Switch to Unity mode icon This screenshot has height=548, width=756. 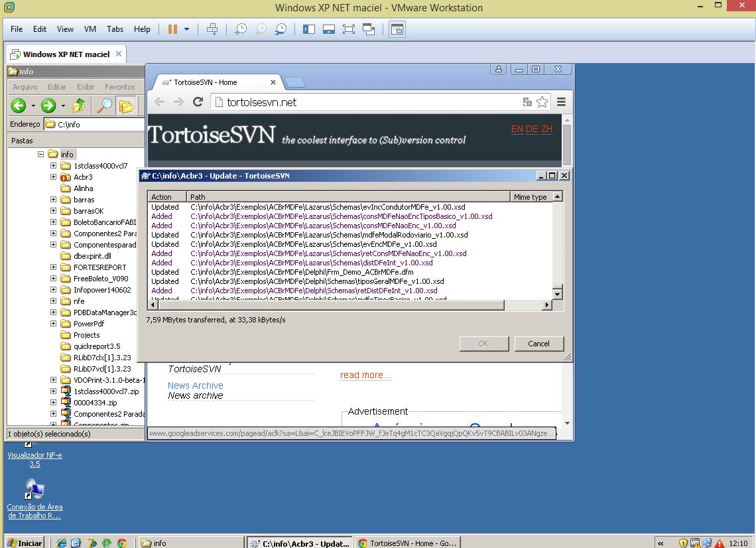tap(369, 29)
